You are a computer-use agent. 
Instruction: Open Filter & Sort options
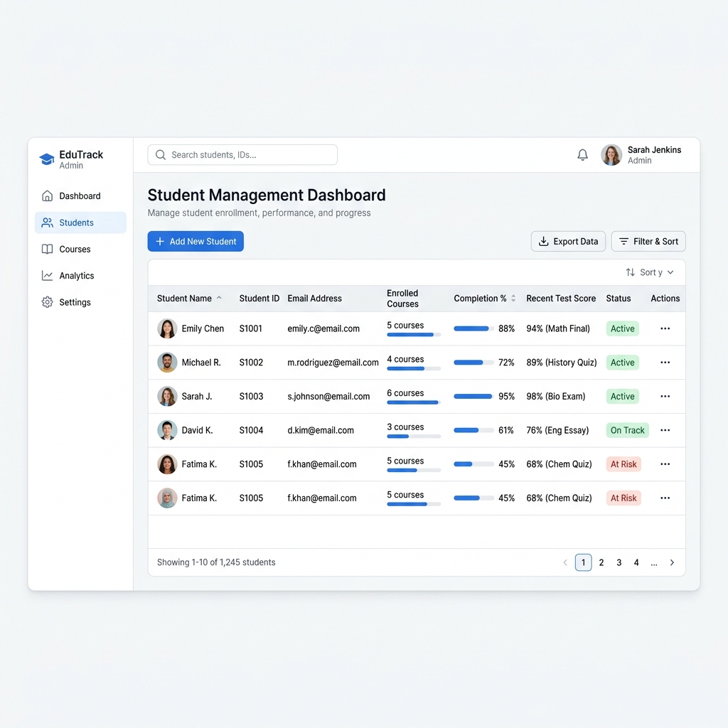[x=648, y=242]
